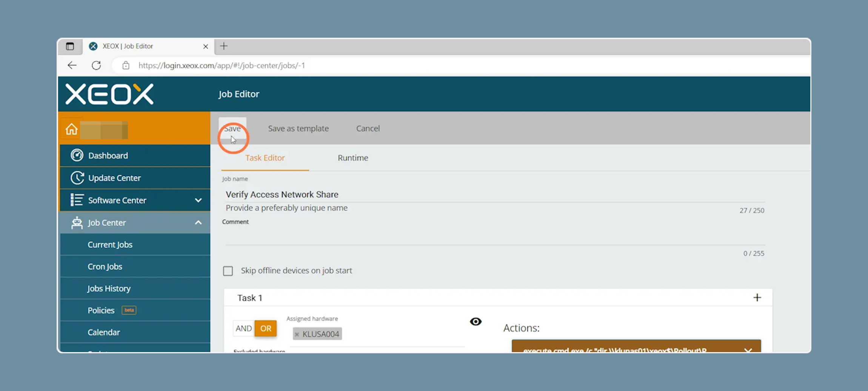Reload the page with the refresh icon
Image resolution: width=868 pixels, height=391 pixels.
point(96,65)
